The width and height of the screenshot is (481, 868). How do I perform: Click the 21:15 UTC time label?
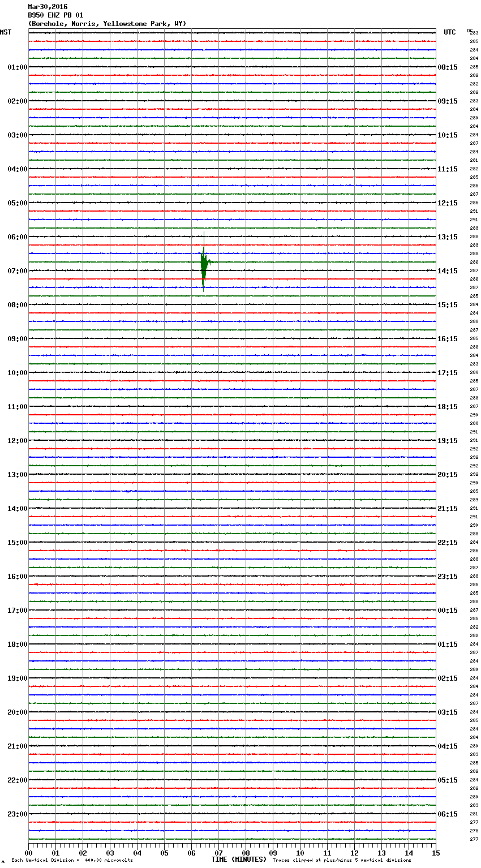click(448, 509)
